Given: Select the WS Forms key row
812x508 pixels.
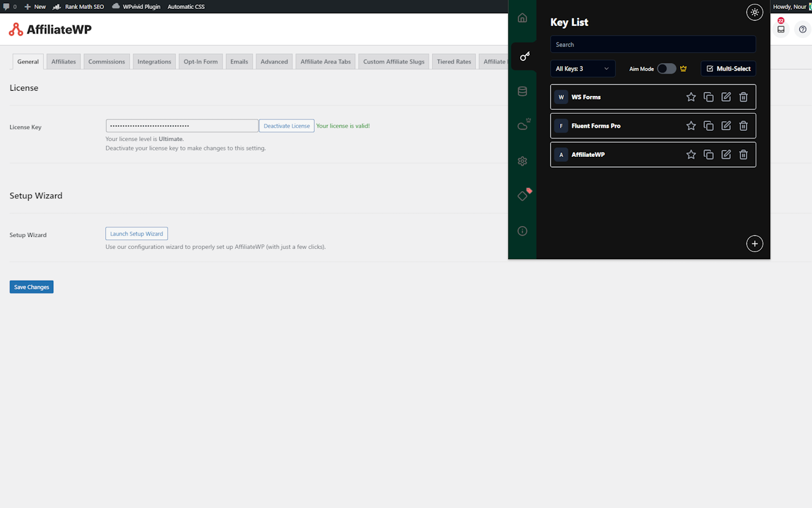Looking at the screenshot, I should point(653,97).
